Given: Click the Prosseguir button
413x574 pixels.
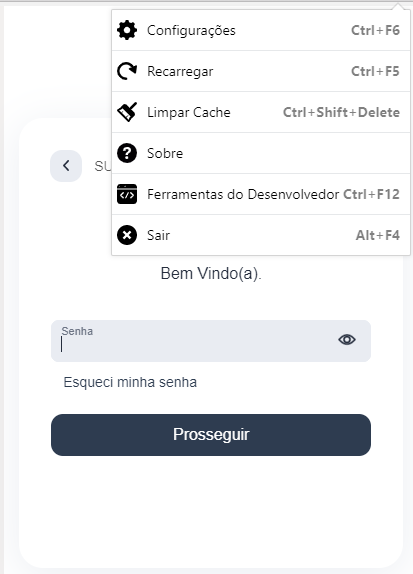Looking at the screenshot, I should pos(211,435).
